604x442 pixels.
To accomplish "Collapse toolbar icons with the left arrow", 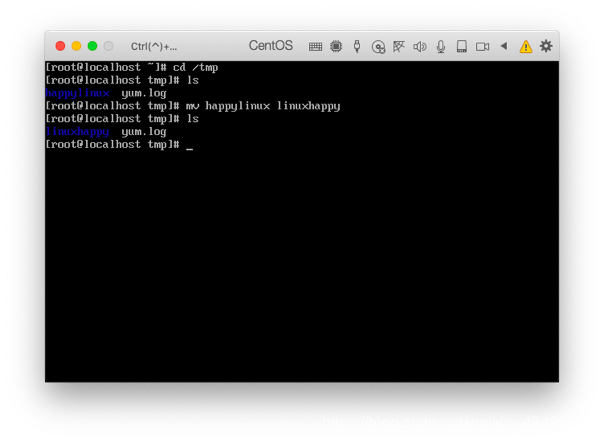I will click(x=503, y=46).
